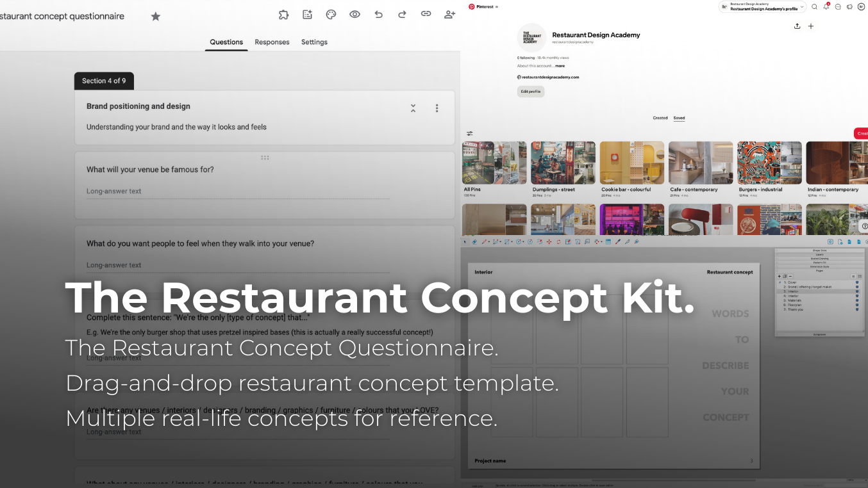Open the Questions tab in Google Forms
868x488 pixels.
[226, 42]
